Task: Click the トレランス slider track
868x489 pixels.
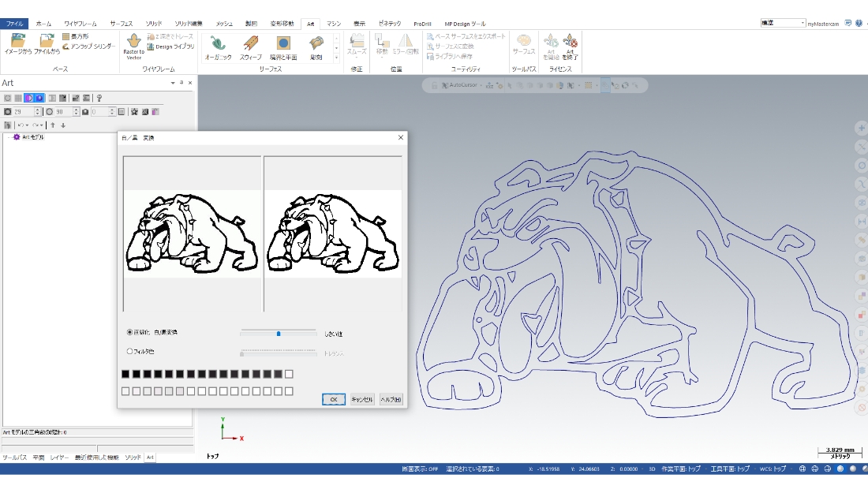Action: coord(279,353)
